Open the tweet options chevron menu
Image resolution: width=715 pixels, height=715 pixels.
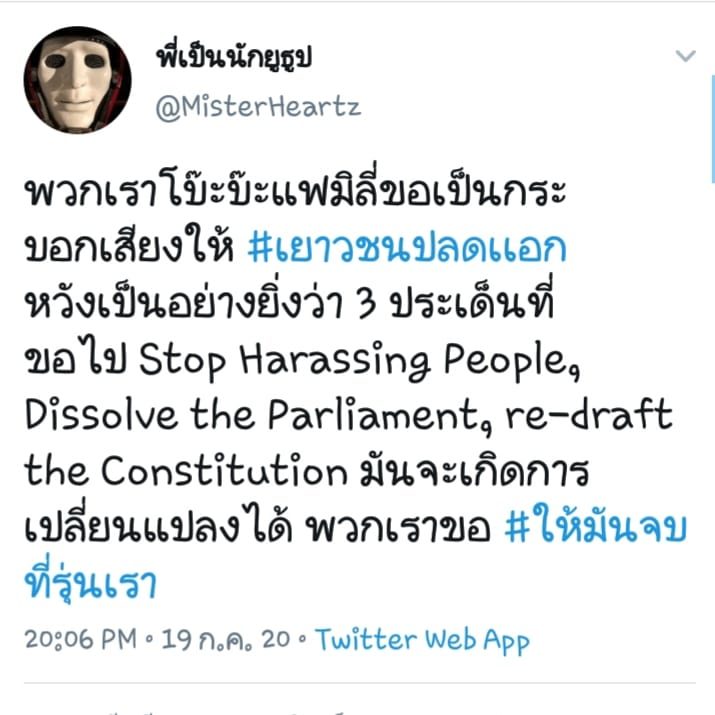685,56
